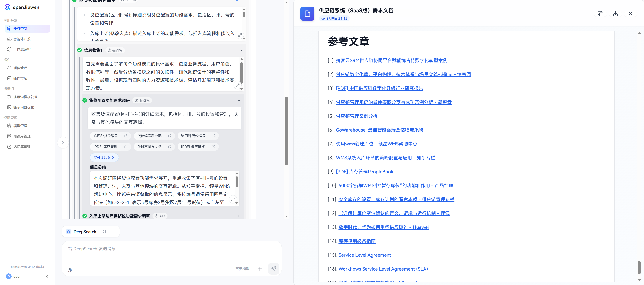Open reference 供应链管理案例分析

(356, 116)
